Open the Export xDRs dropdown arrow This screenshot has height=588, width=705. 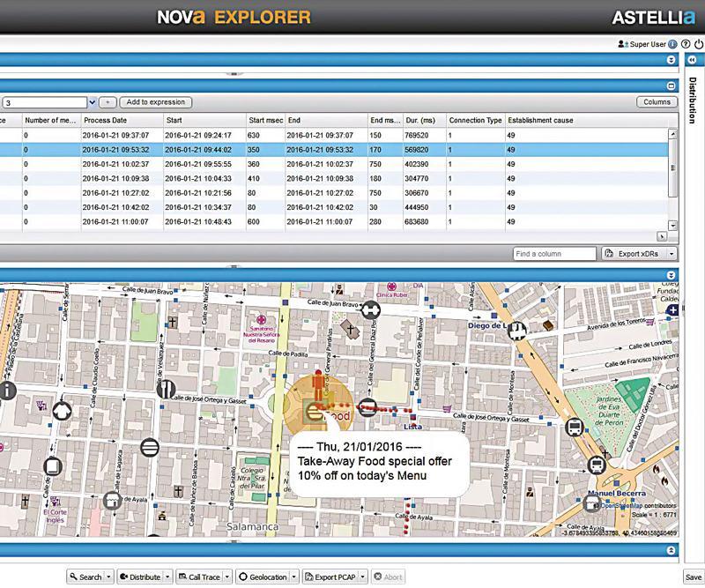click(x=672, y=254)
